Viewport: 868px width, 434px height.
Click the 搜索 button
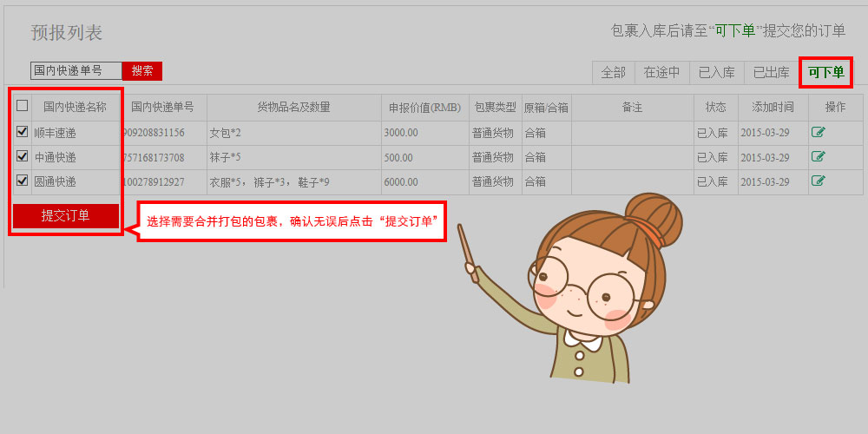pos(142,71)
